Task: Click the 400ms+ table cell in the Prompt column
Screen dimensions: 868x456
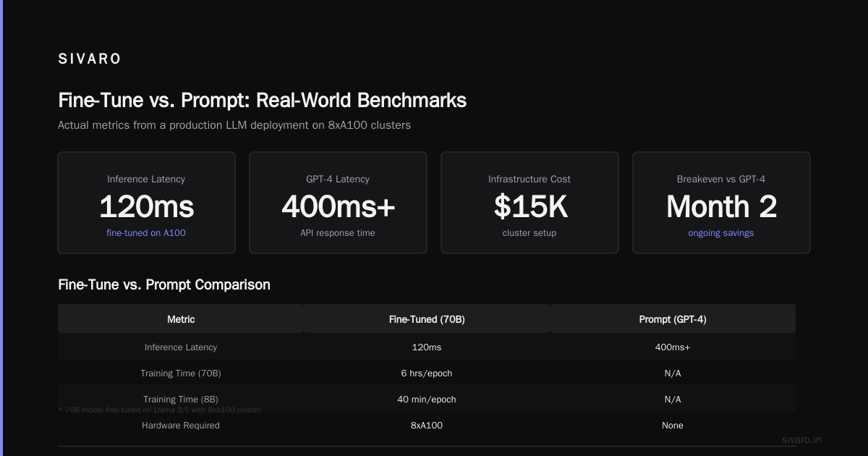Action: click(x=673, y=347)
